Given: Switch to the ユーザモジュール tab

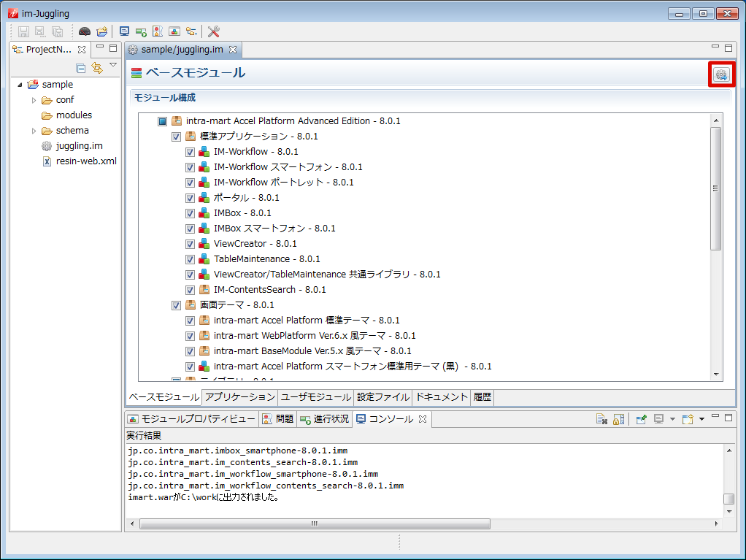Looking at the screenshot, I should coord(316,397).
